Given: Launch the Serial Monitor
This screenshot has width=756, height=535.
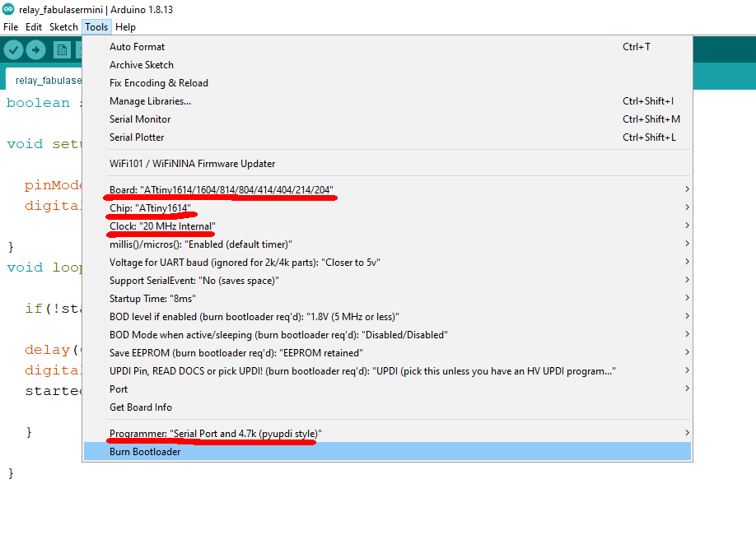Looking at the screenshot, I should point(140,119).
